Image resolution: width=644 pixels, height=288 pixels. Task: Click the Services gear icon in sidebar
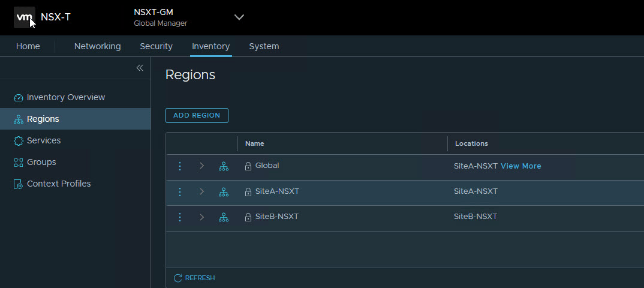point(19,141)
